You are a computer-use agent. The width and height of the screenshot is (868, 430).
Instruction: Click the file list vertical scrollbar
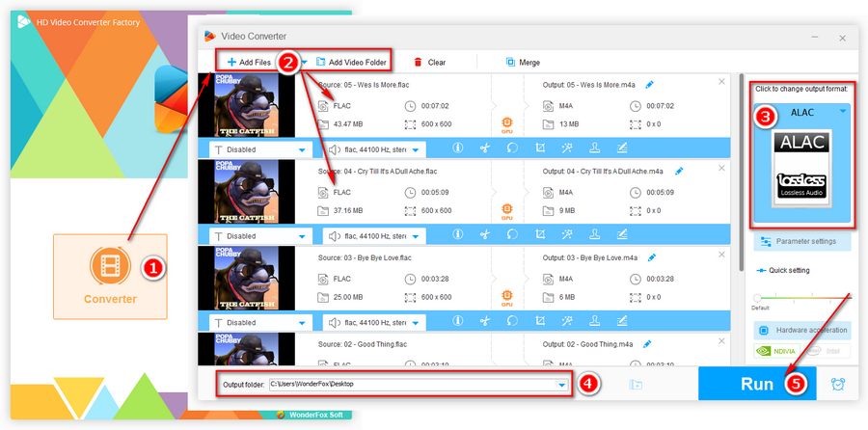742,173
